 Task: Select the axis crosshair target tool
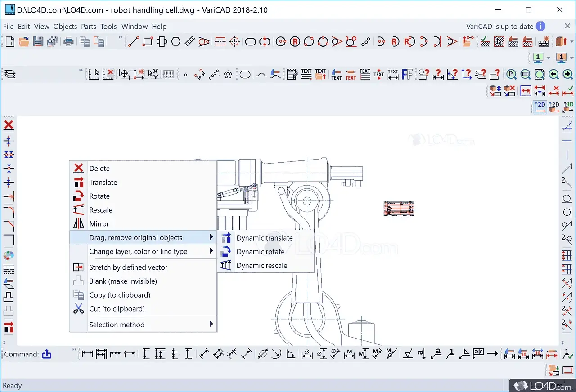point(234,42)
